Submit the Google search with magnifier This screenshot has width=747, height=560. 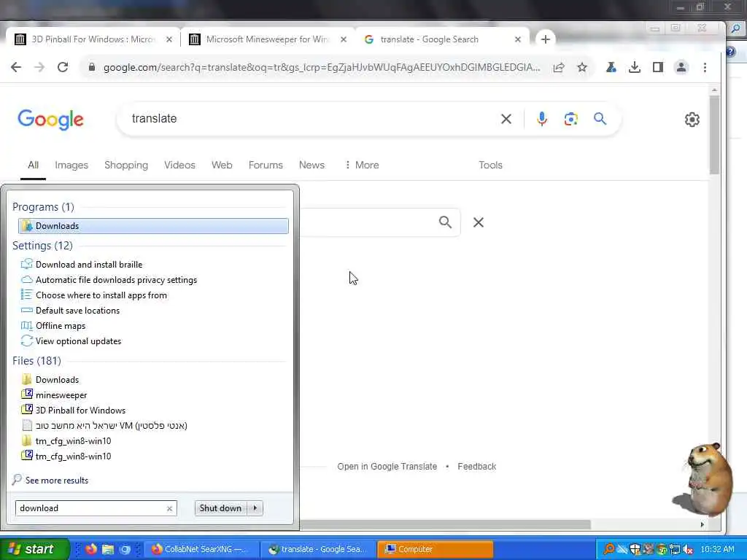coord(600,119)
